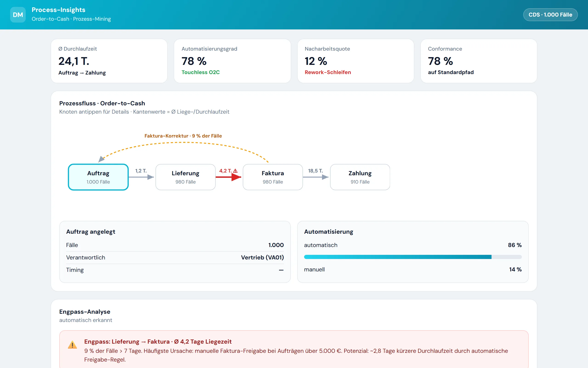The height and width of the screenshot is (368, 588).
Task: Click the 4,2 T. edge value
Action: point(225,171)
